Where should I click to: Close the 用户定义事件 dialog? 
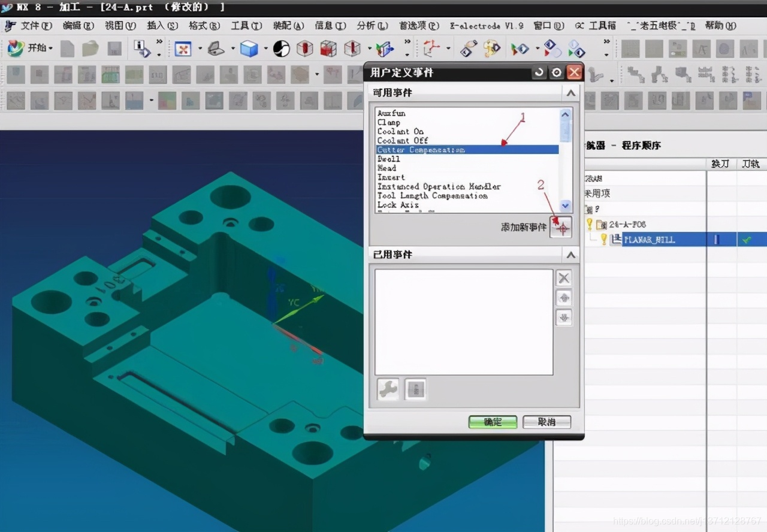[x=575, y=72]
